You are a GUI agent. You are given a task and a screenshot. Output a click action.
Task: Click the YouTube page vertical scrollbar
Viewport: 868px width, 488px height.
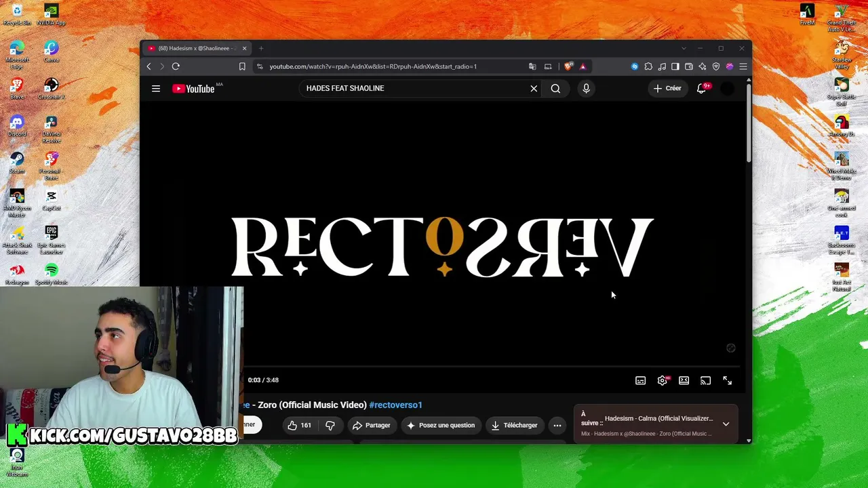749,122
